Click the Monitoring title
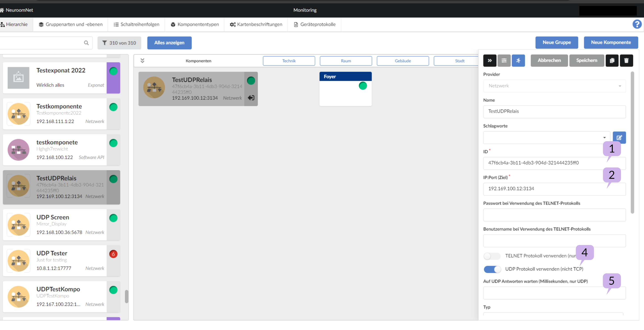Viewport: 644px width, 330px height. tap(305, 10)
